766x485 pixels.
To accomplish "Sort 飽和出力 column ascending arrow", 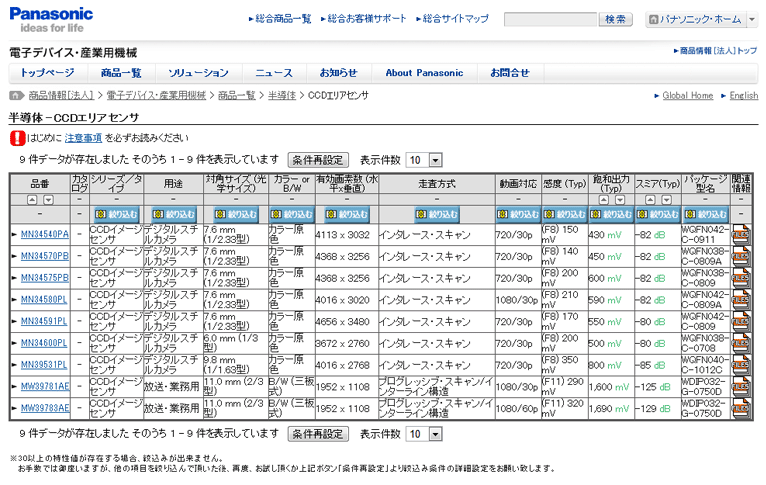I will [x=604, y=200].
